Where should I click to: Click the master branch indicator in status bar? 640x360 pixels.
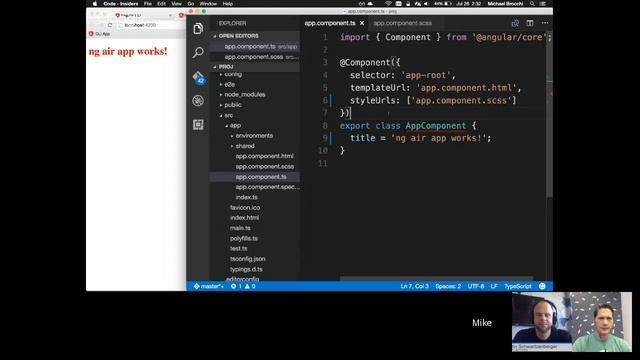click(209, 286)
